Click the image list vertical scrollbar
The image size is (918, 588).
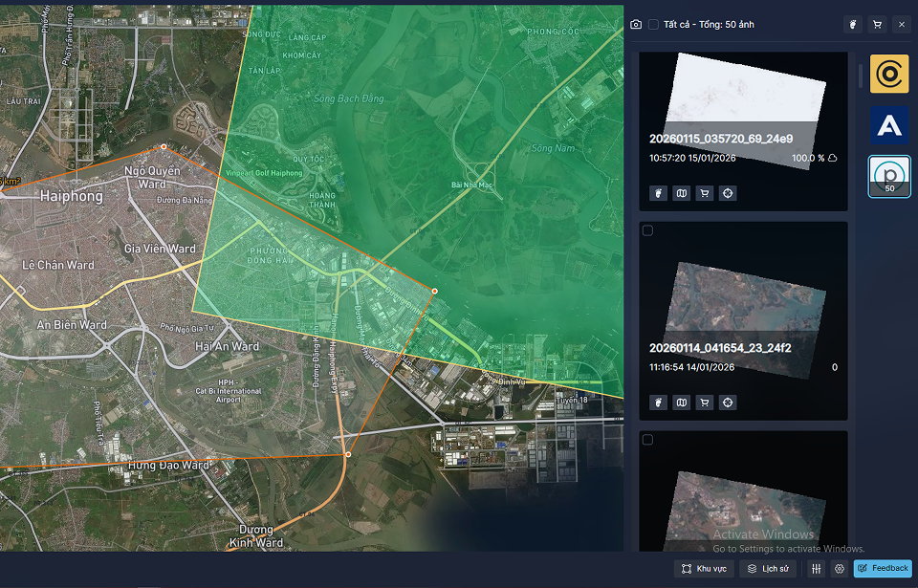point(861,76)
